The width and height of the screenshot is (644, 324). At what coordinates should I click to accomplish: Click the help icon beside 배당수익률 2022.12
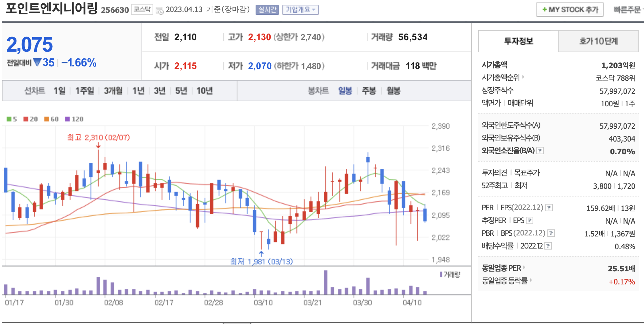coord(548,246)
